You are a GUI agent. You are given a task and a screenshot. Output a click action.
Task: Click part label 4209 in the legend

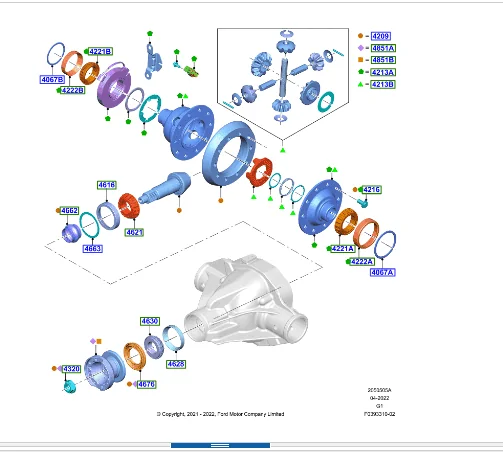coord(381,36)
